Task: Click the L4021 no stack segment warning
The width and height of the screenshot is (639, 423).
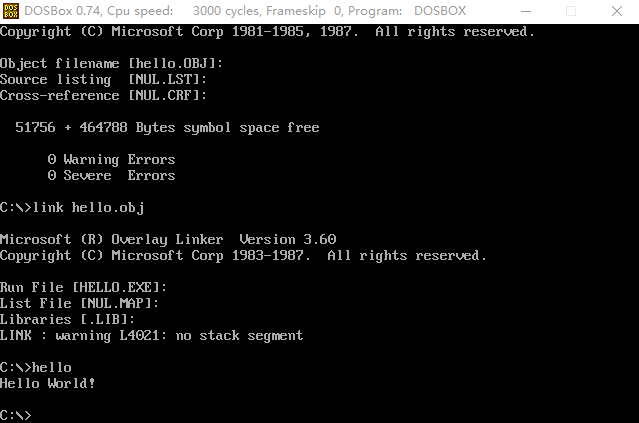Action: 151,335
